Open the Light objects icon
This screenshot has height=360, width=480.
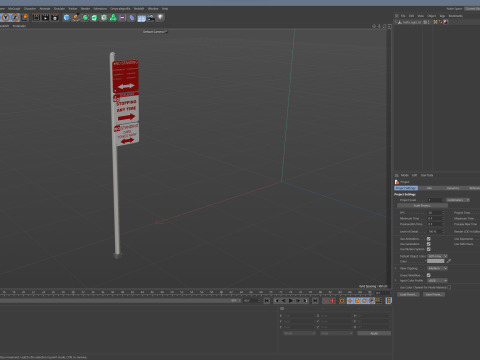[160, 18]
